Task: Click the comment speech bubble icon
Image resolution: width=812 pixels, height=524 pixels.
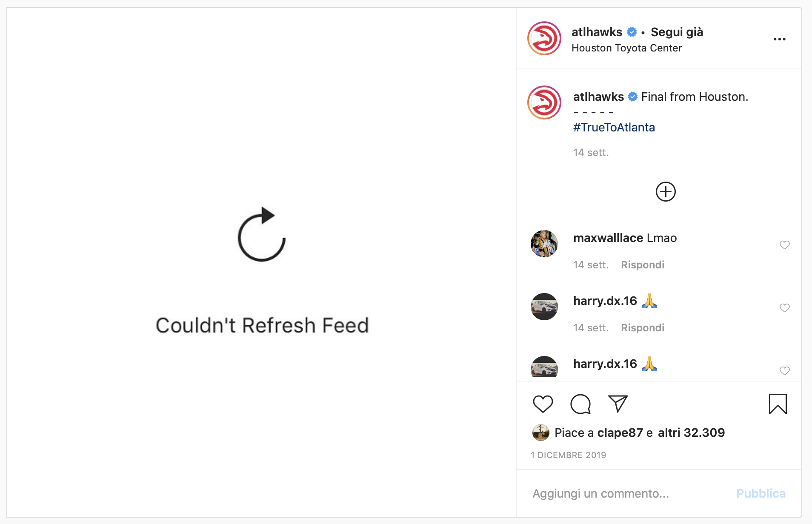Action: tap(580, 404)
